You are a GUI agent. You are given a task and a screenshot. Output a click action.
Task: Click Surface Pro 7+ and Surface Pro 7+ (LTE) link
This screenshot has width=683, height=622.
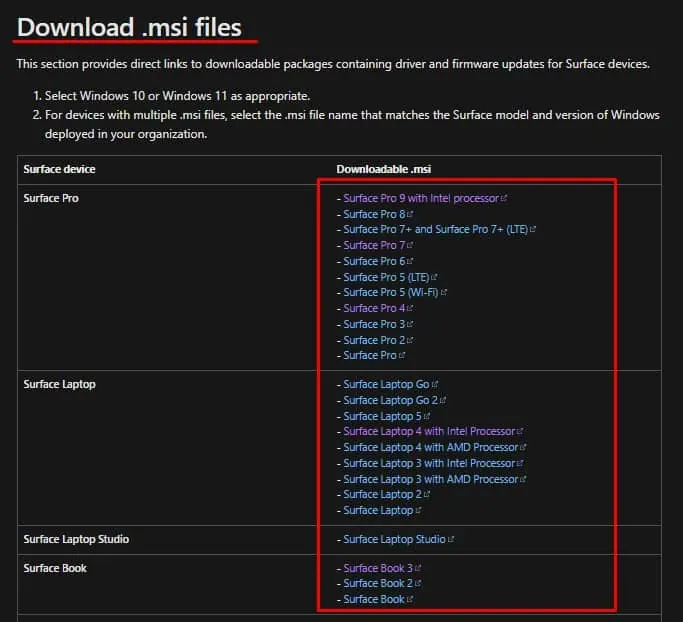[436, 230]
